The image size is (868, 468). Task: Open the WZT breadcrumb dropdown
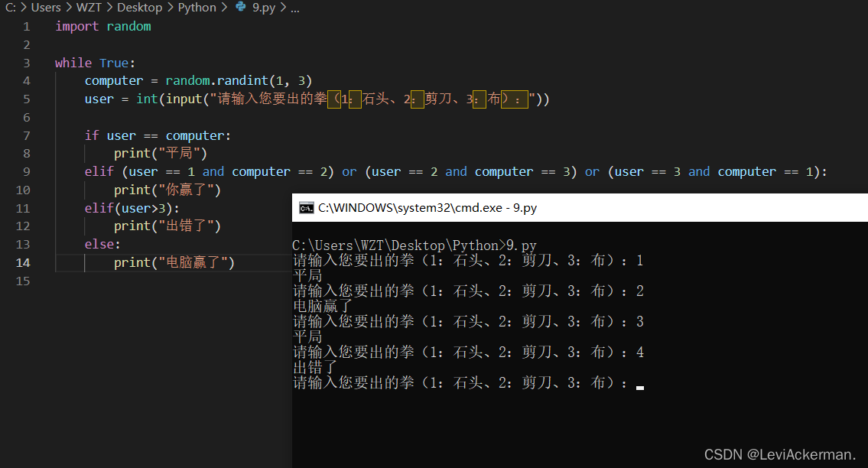coord(89,8)
